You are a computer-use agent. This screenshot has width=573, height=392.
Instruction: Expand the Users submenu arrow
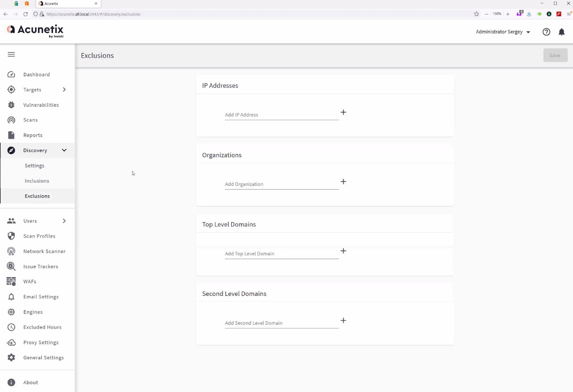(x=64, y=221)
